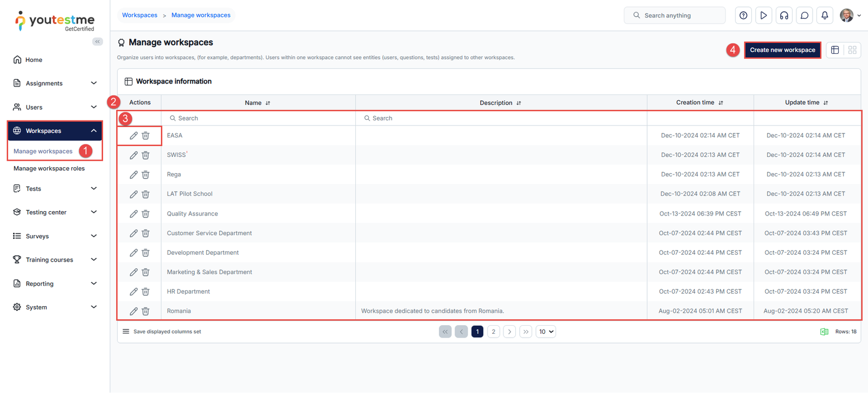
Task: Collapse the sidebar with double-chevron button
Action: tap(98, 42)
